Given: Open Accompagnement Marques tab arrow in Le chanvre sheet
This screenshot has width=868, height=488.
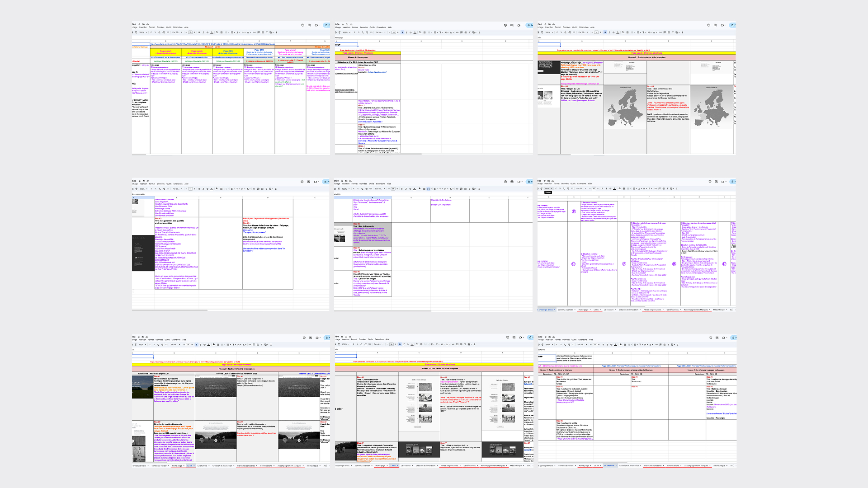Looking at the screenshot, I should pyautogui.click(x=710, y=466).
